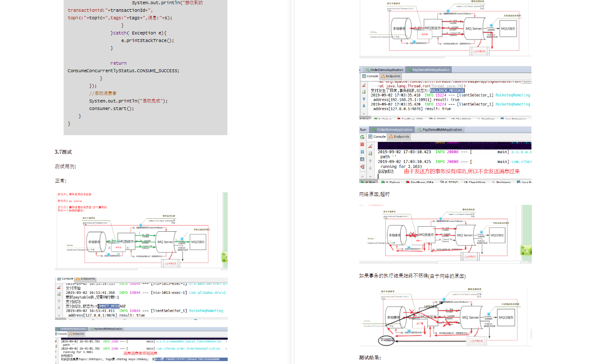Click the text 测试结果:

tap(370, 358)
